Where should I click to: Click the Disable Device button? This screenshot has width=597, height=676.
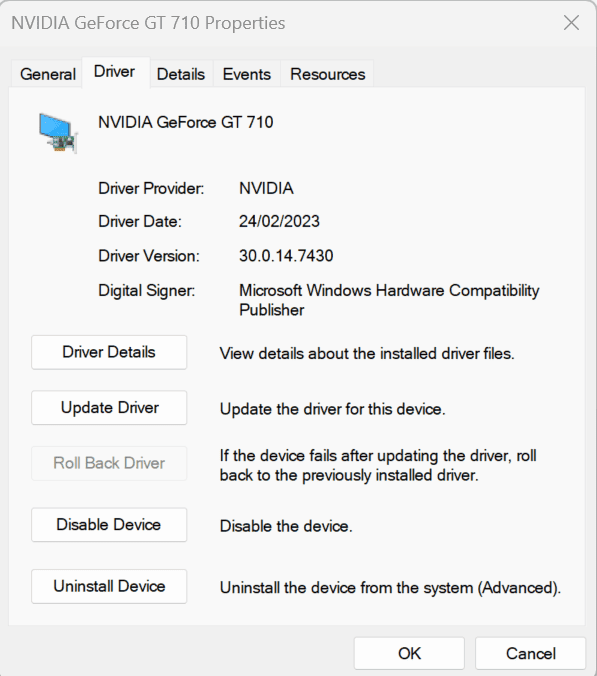click(x=109, y=525)
